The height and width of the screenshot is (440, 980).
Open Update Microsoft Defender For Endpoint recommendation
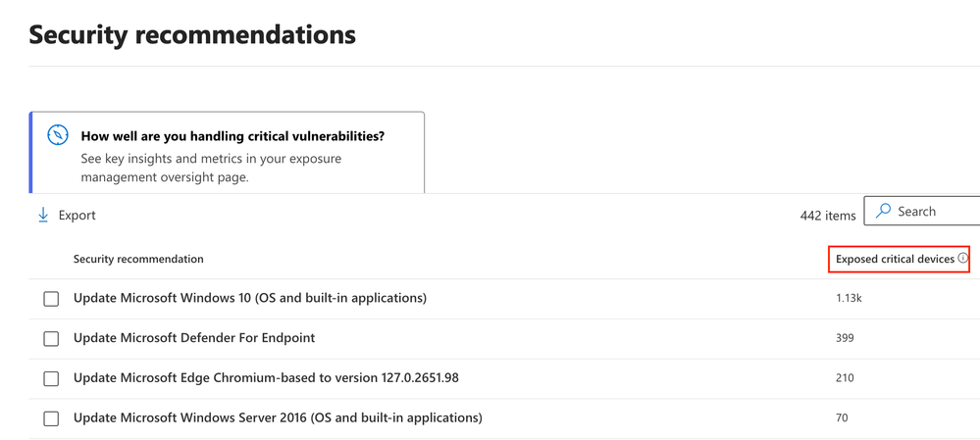point(194,338)
